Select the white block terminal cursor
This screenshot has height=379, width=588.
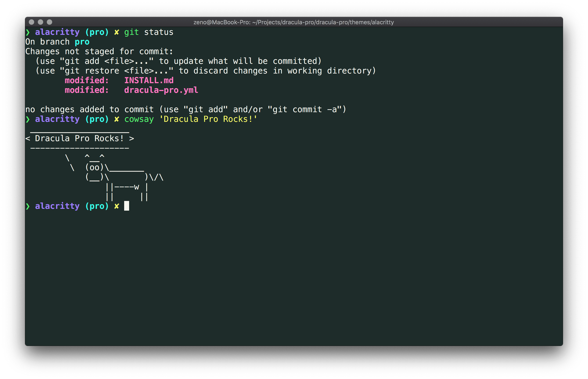click(127, 206)
